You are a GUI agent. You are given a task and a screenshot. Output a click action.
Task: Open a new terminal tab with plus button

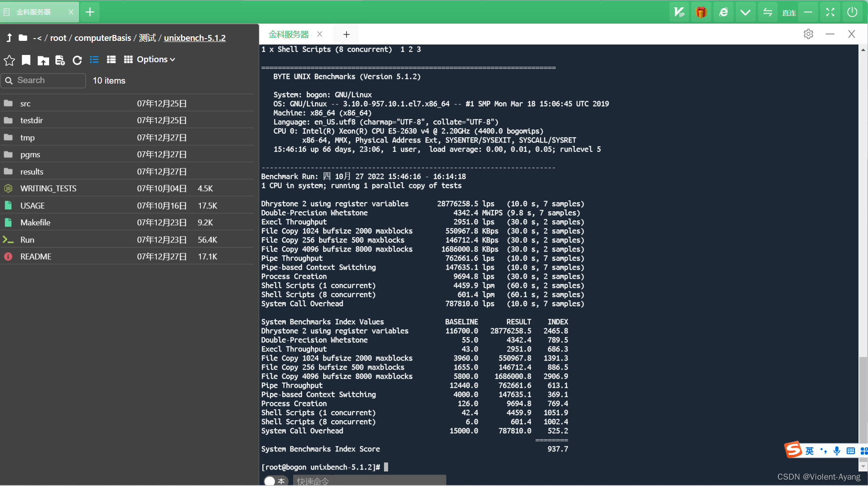tap(346, 34)
